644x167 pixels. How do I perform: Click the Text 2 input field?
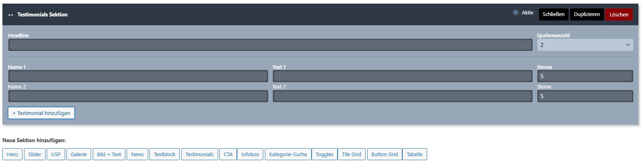(x=402, y=96)
